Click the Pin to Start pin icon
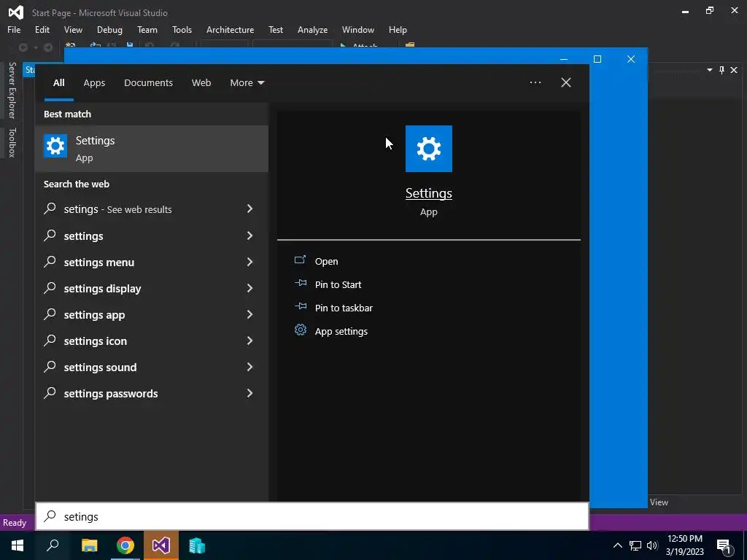 tap(300, 284)
